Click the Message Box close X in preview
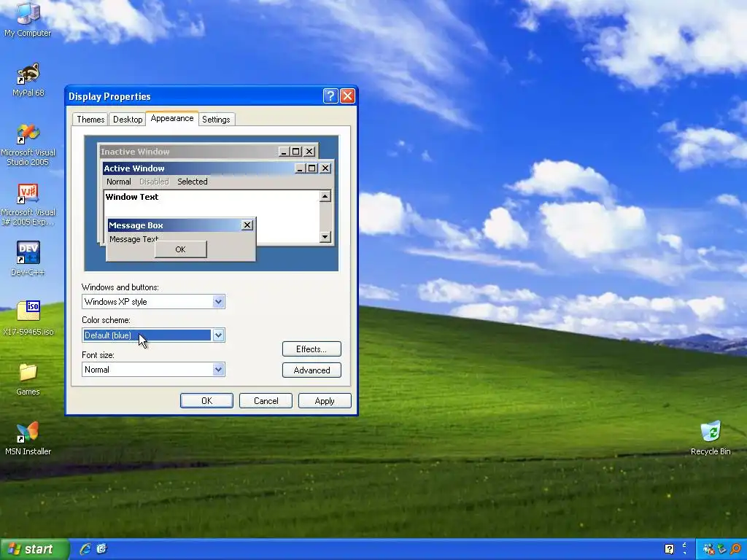Screen dimensions: 747x560 [247, 225]
